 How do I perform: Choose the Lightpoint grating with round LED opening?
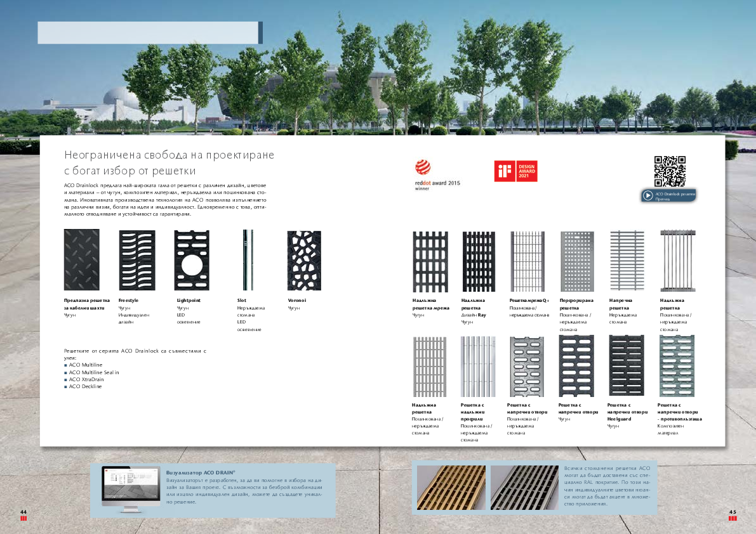coord(192,260)
